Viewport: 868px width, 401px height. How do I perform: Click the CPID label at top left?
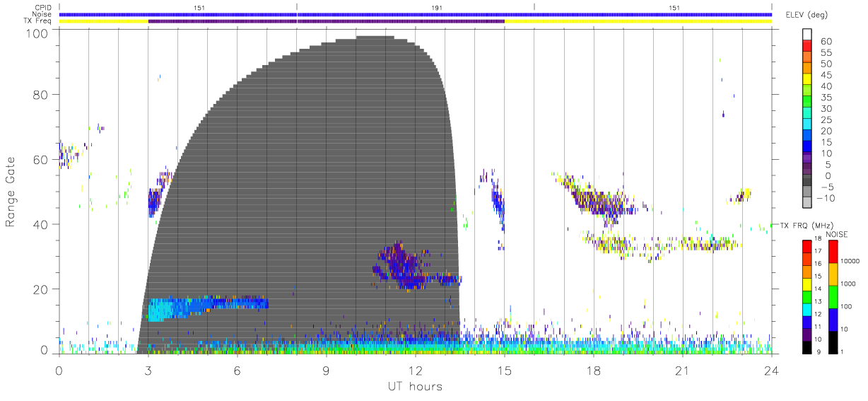[x=43, y=8]
